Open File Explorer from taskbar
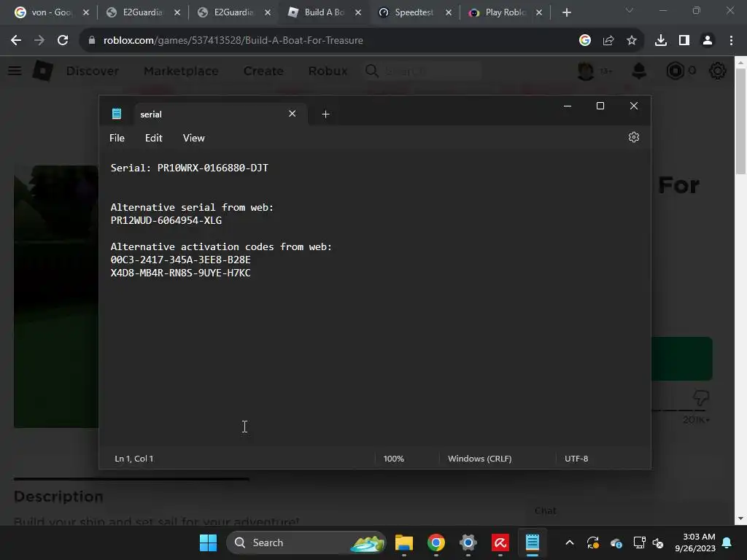 pos(403,542)
